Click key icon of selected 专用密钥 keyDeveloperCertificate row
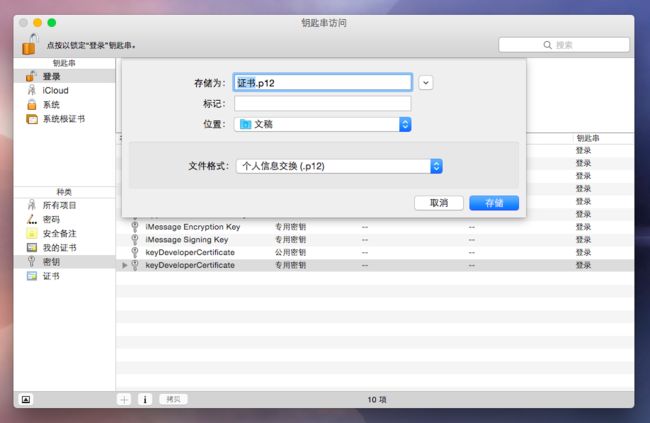This screenshot has height=423, width=650. tap(135, 265)
